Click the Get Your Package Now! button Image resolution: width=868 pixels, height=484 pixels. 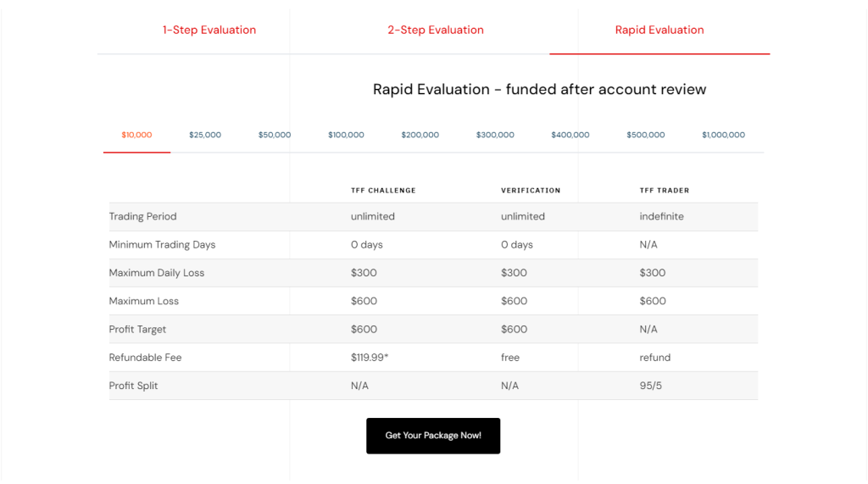(x=433, y=436)
